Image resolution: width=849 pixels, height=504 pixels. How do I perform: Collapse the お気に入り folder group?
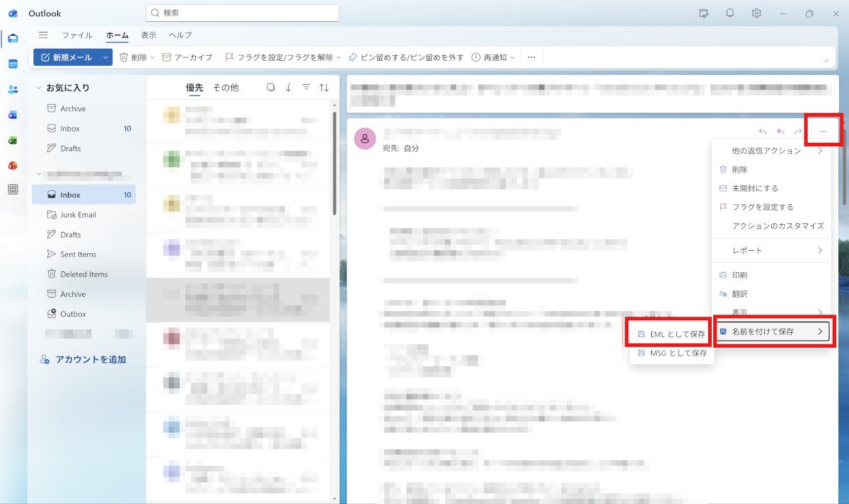tap(39, 88)
